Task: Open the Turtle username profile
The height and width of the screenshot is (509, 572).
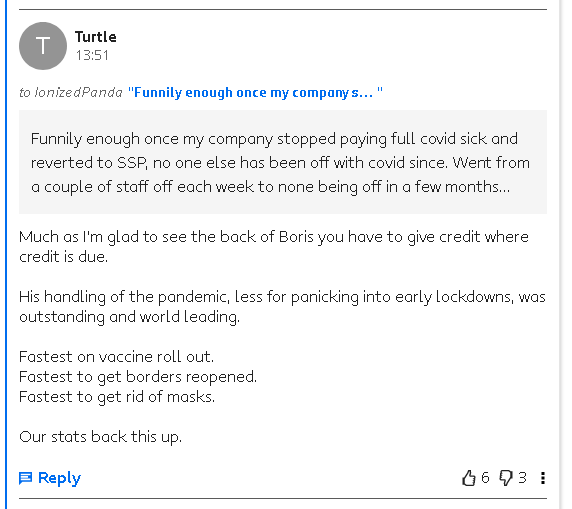Action: 96,37
